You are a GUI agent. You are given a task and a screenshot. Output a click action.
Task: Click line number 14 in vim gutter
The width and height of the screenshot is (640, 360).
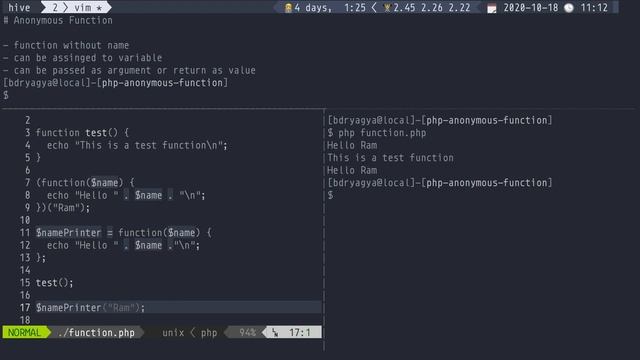(25, 270)
